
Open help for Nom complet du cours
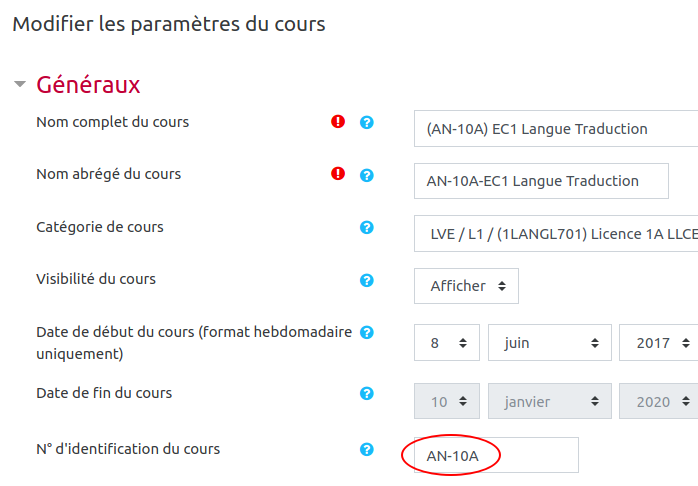click(367, 122)
